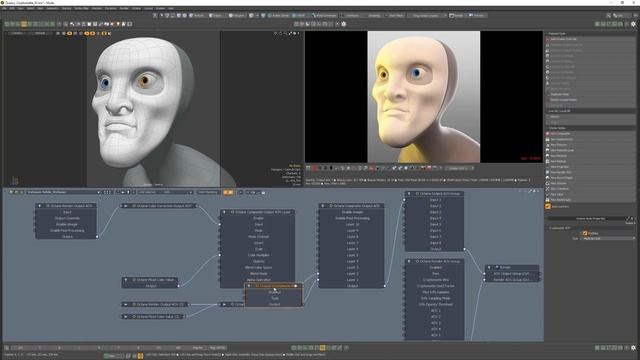Select the Octane Render Output AOV (2) node
The image size is (640, 360).
[x=155, y=304]
